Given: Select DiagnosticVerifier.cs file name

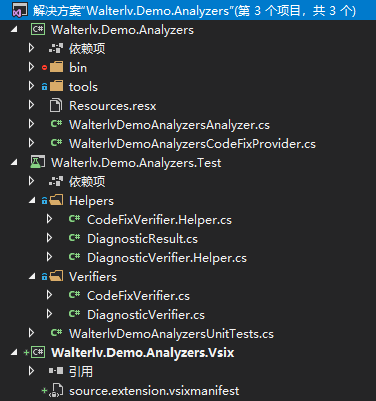Looking at the screenshot, I should [x=146, y=315].
